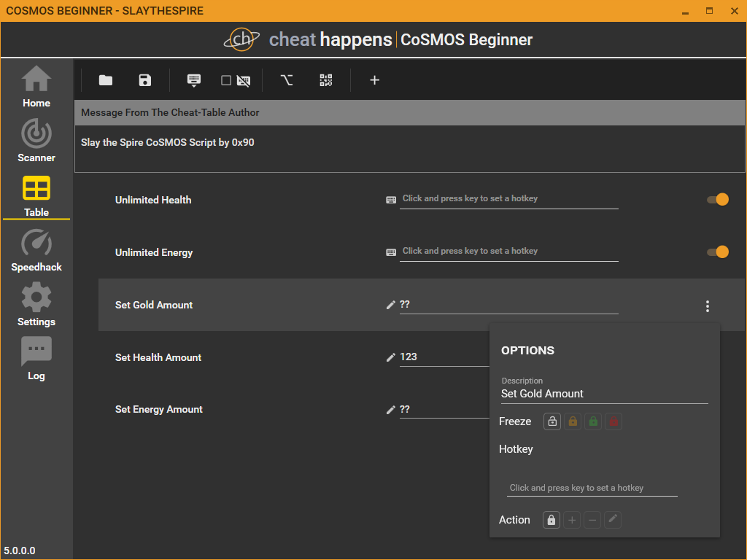Click the open folder toolbar icon

pos(106,80)
